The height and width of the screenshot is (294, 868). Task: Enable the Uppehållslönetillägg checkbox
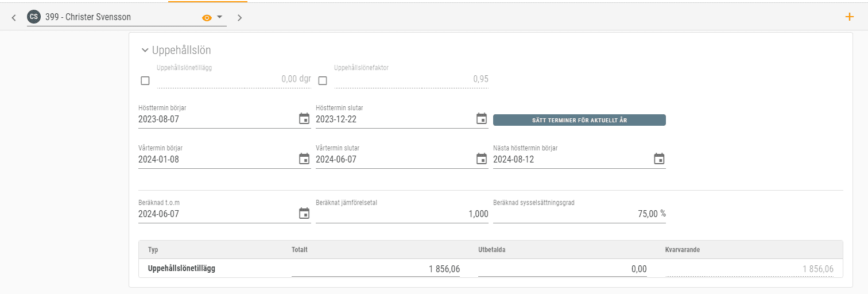click(x=145, y=80)
